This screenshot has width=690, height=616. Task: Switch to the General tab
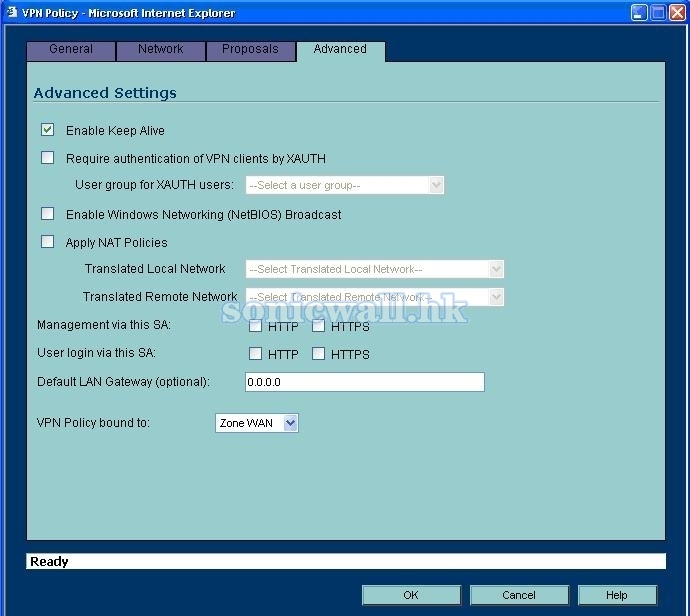tap(71, 50)
